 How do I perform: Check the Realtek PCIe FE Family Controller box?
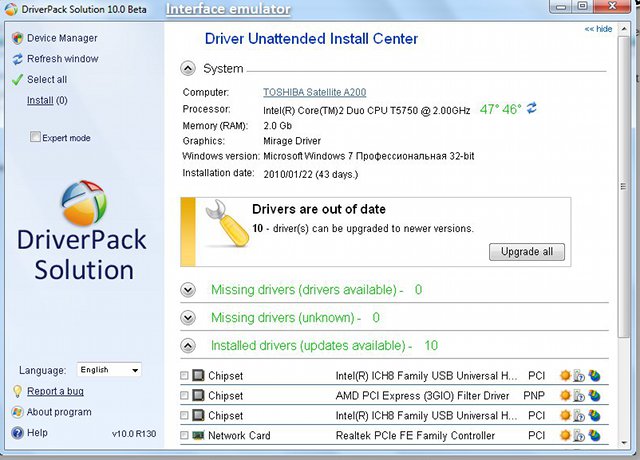tap(184, 435)
